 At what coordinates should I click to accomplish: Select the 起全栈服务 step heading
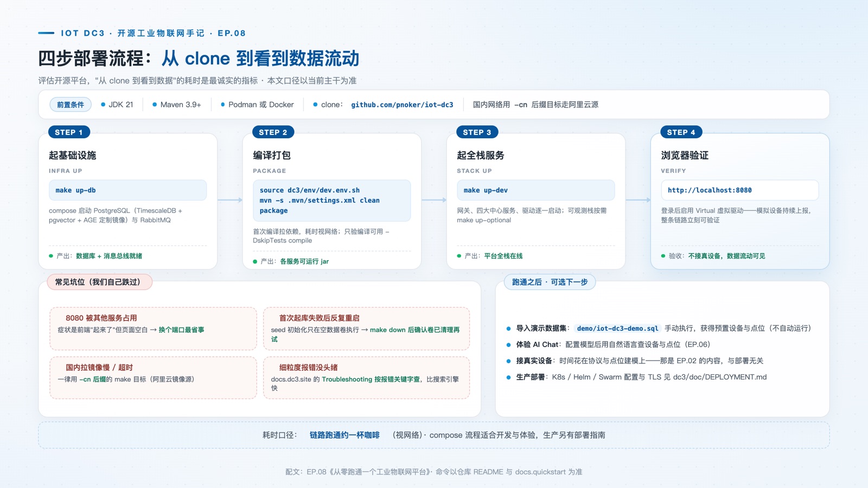pos(480,156)
